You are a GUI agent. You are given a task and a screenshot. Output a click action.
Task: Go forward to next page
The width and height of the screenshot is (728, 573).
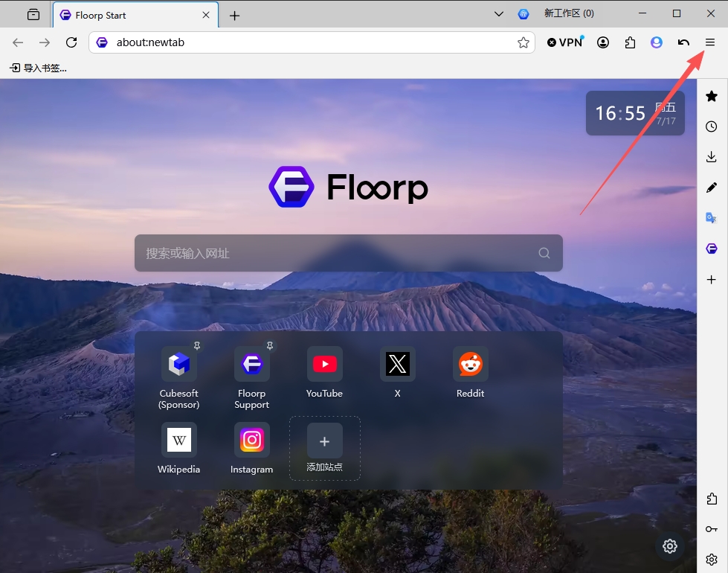pyautogui.click(x=45, y=42)
